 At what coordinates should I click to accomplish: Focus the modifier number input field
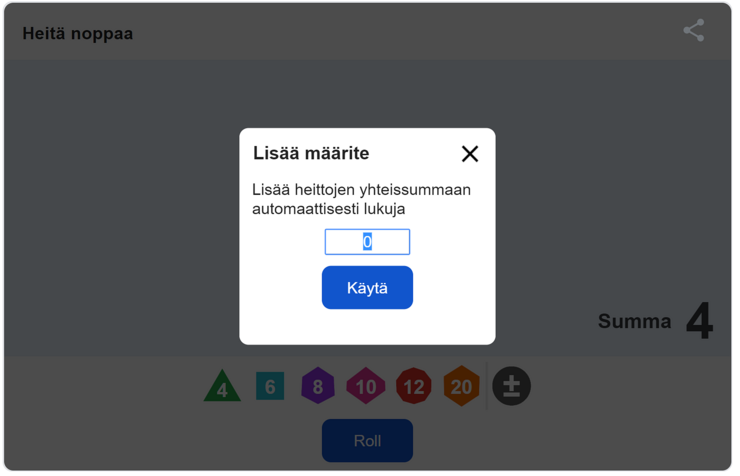click(367, 242)
